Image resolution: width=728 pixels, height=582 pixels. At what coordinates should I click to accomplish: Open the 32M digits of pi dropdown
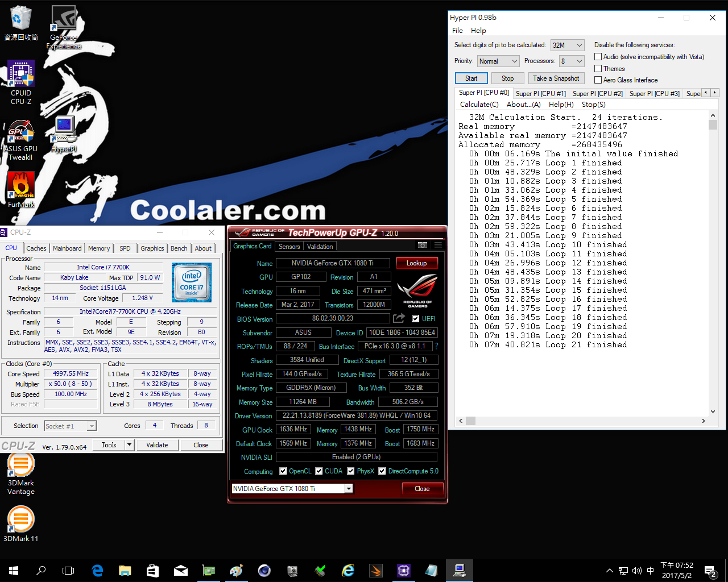pyautogui.click(x=568, y=45)
